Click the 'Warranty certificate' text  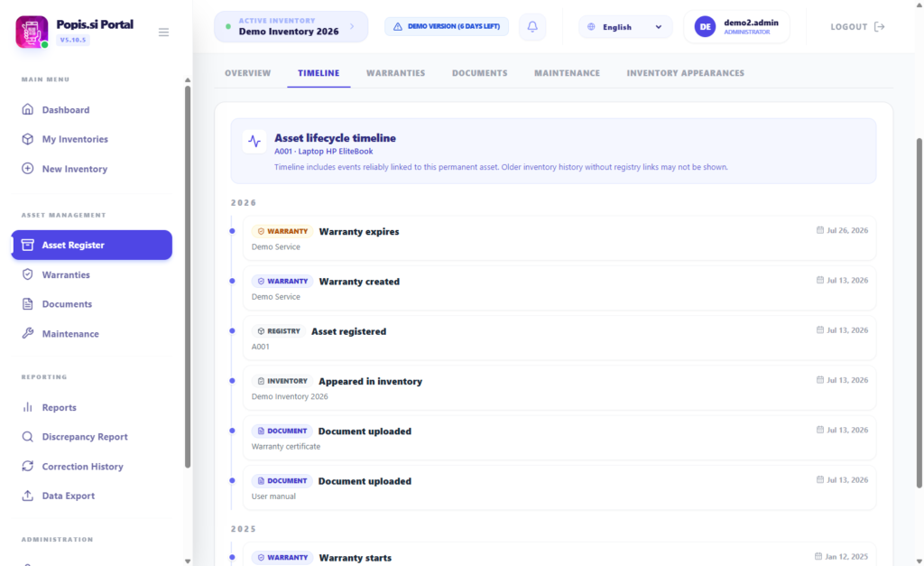[286, 446]
